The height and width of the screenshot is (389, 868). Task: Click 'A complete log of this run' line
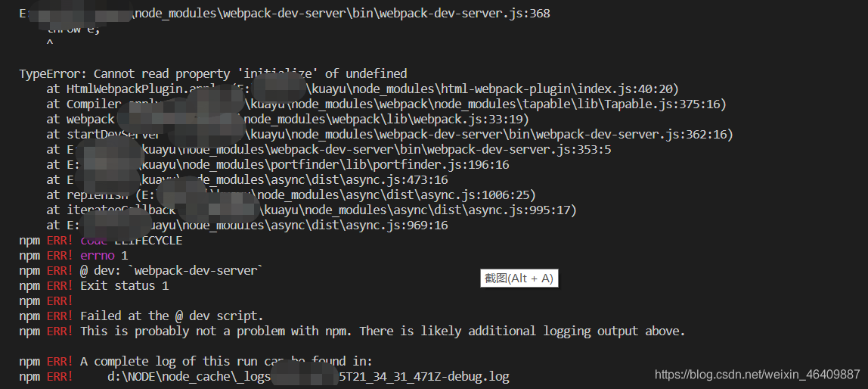(x=197, y=361)
